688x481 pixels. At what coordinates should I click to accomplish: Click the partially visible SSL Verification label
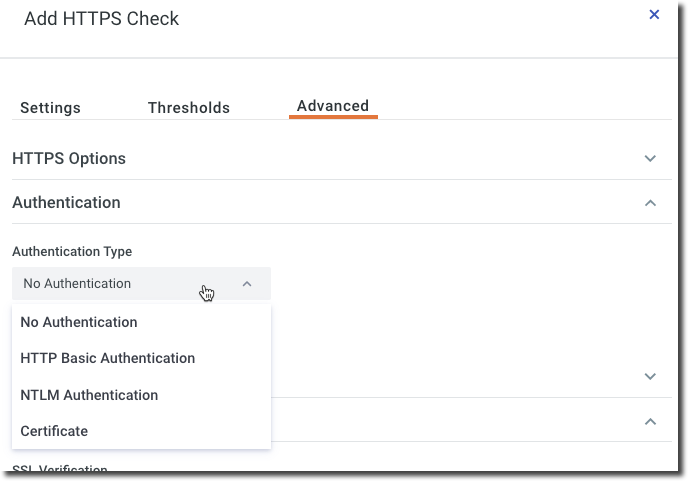click(x=60, y=468)
